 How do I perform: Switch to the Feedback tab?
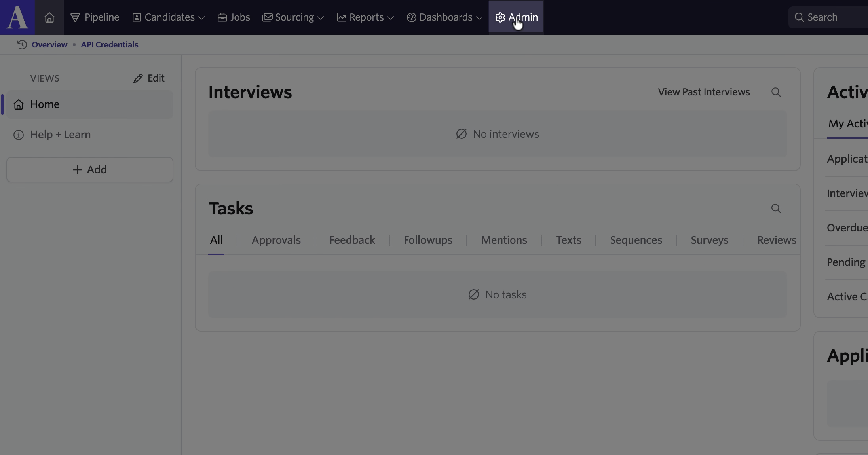(x=352, y=240)
